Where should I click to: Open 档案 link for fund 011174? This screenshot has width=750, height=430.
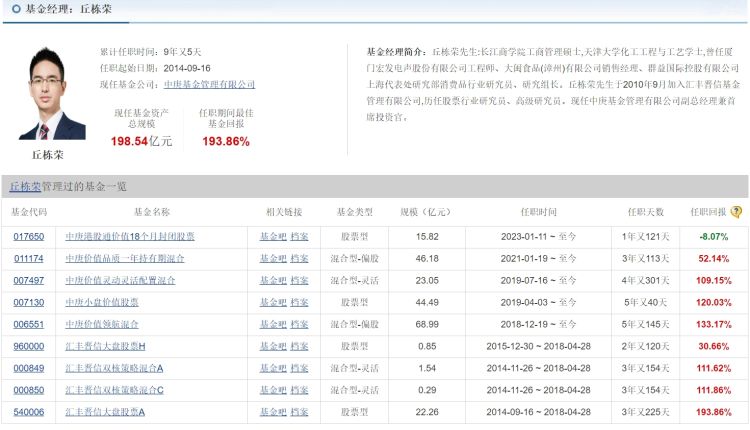[299, 259]
